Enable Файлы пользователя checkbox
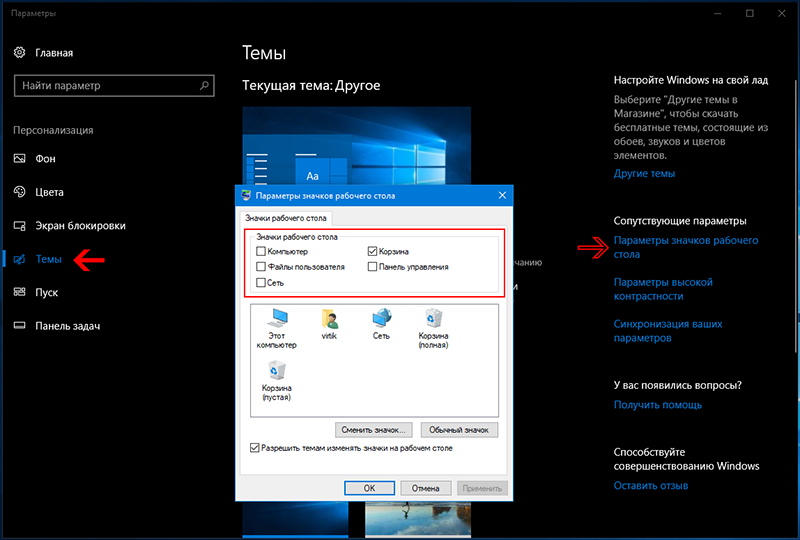 pos(261,266)
